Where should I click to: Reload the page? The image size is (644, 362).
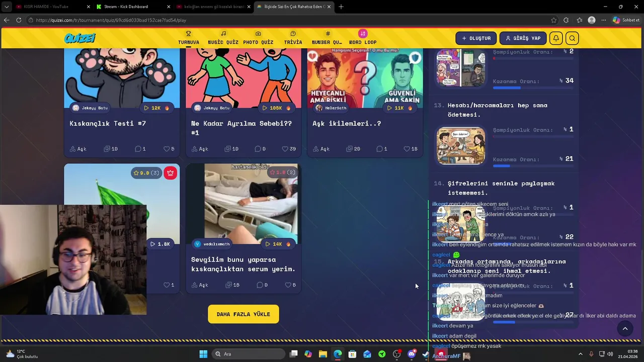[x=19, y=20]
